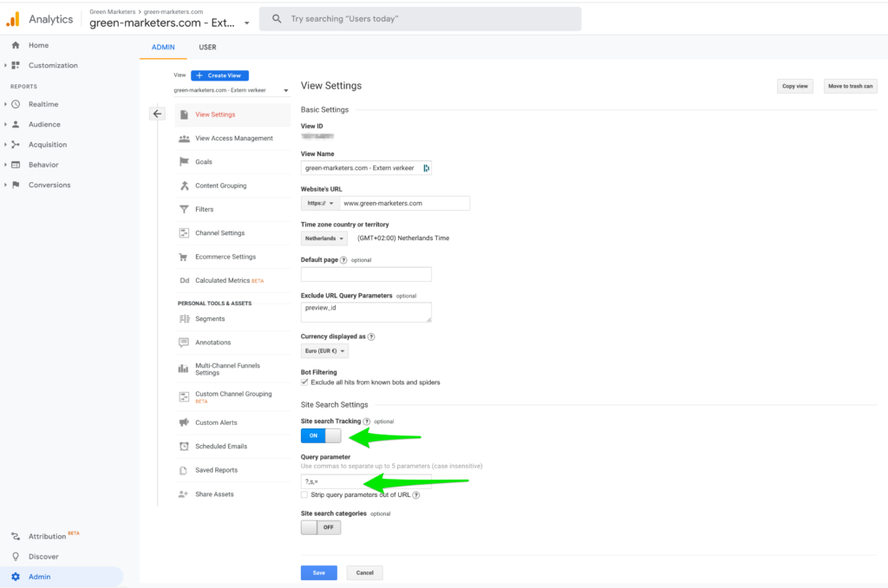This screenshot has height=588, width=888.
Task: Turn off Site search Tracking toggle
Action: pos(321,435)
